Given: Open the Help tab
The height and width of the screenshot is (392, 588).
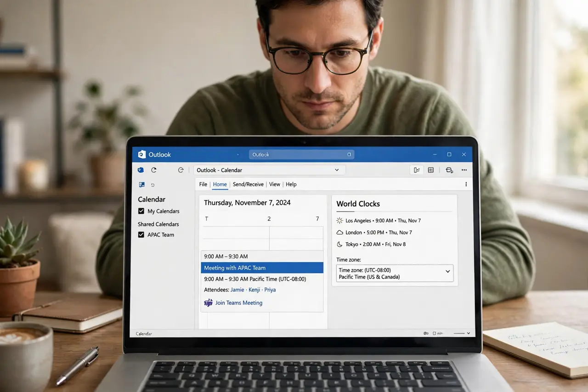Looking at the screenshot, I should (291, 185).
